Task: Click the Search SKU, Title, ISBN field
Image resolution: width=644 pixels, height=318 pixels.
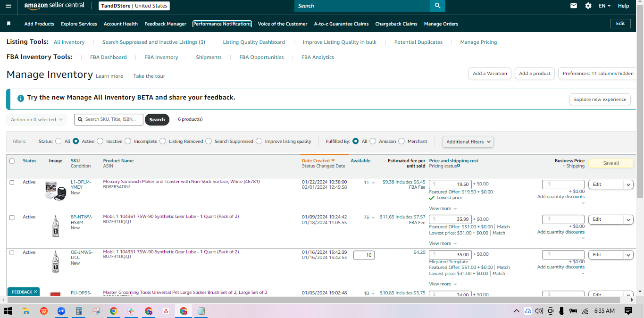Action: click(109, 120)
